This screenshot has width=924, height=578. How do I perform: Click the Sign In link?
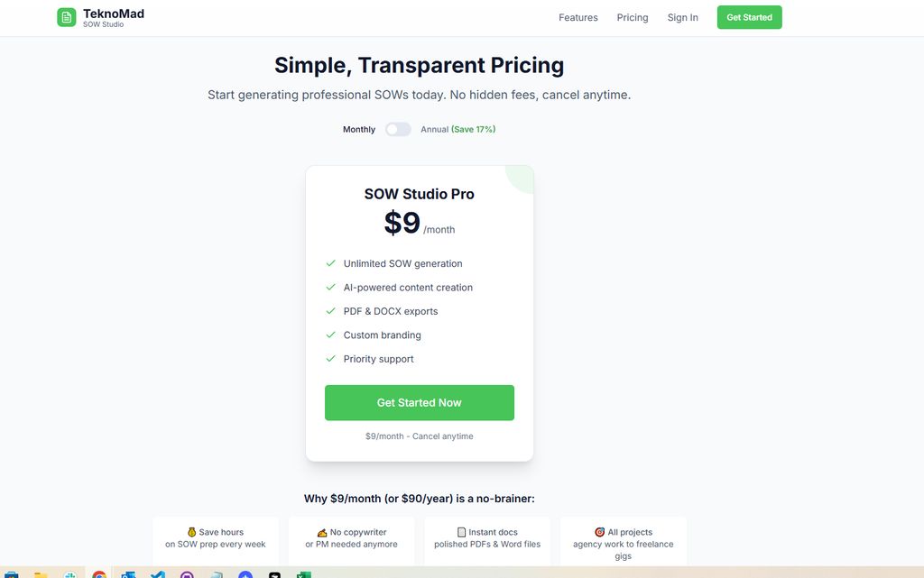tap(683, 18)
